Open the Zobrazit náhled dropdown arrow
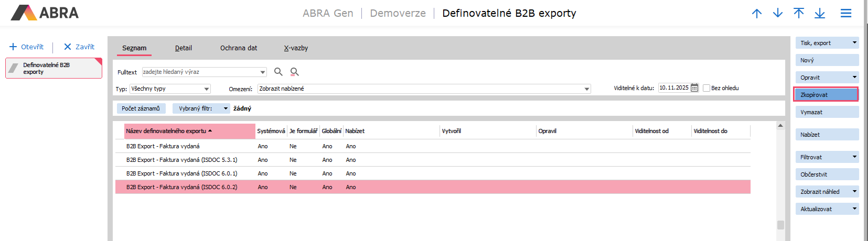 pyautogui.click(x=854, y=192)
